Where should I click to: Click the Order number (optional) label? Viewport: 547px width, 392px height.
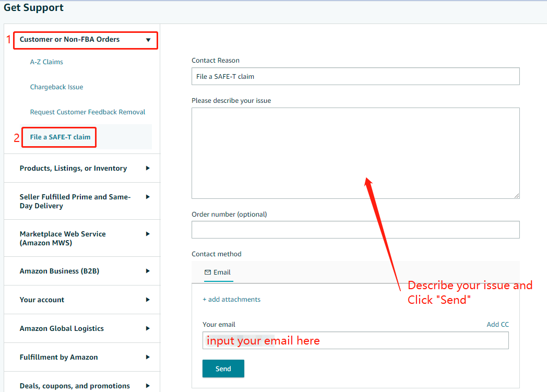pos(229,214)
